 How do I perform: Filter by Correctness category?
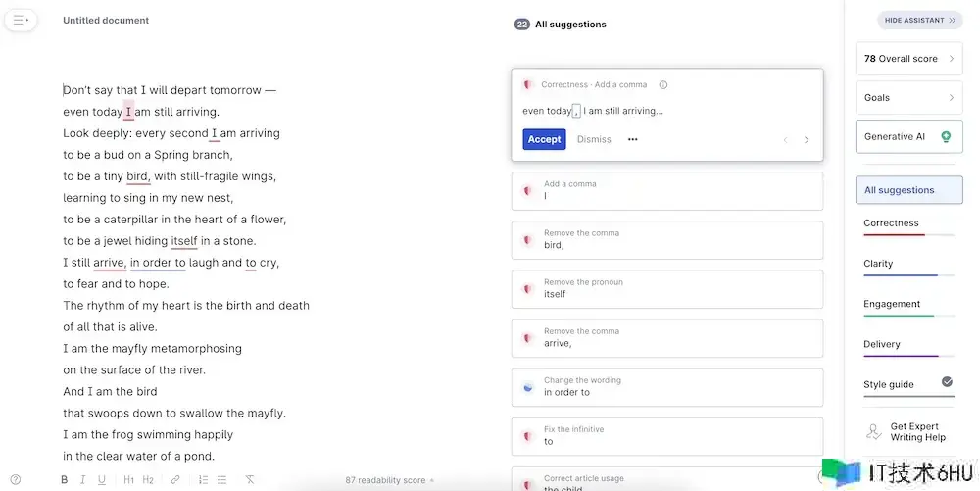click(892, 223)
